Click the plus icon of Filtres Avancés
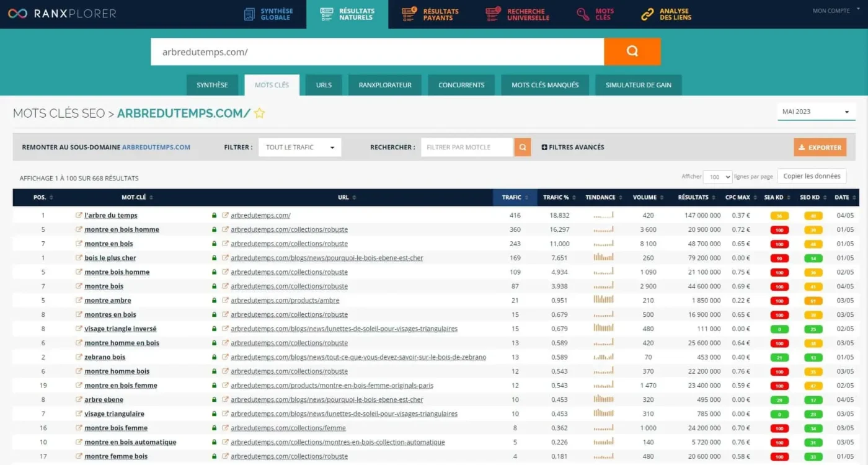 tap(544, 147)
